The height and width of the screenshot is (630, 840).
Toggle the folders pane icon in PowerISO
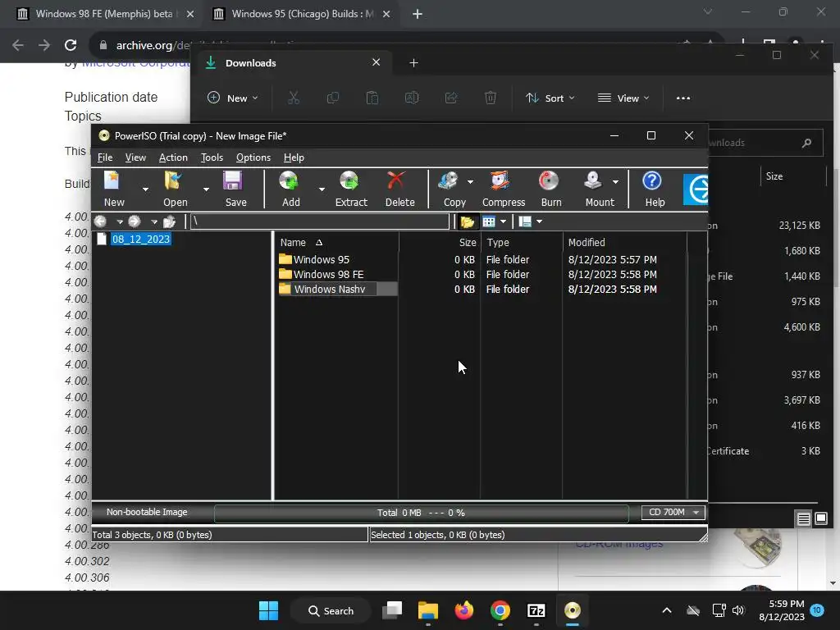[x=467, y=221]
